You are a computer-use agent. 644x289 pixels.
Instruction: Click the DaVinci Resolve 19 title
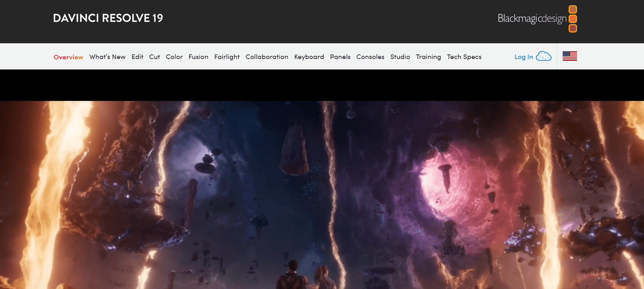pos(108,18)
